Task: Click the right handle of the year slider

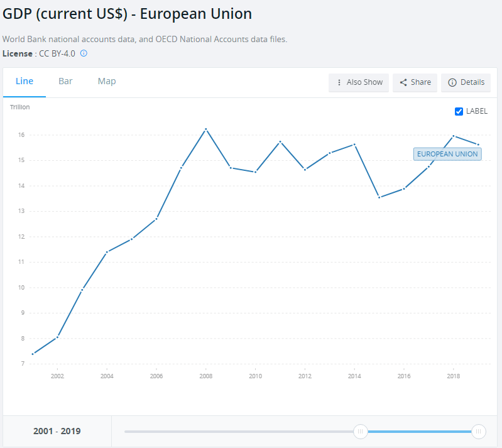Action: pos(479,431)
